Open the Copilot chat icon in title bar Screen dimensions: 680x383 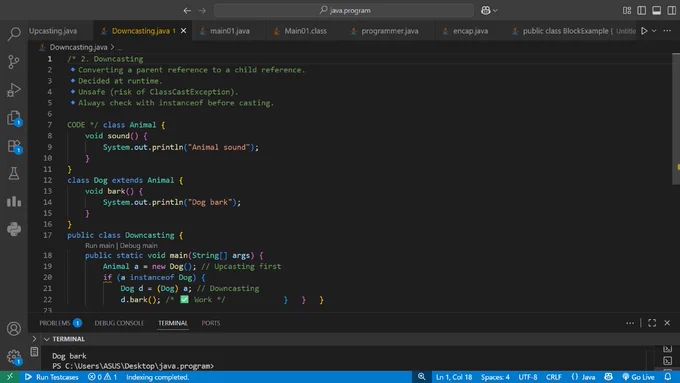coord(486,10)
